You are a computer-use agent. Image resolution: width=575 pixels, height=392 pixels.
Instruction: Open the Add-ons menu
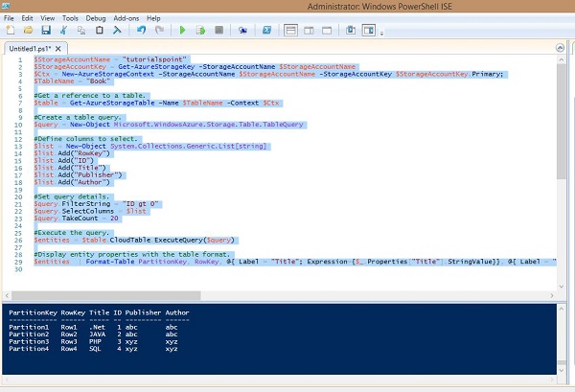point(126,17)
